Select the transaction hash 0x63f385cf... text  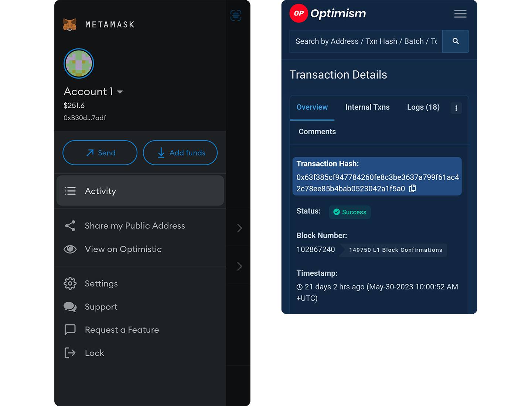pyautogui.click(x=378, y=183)
